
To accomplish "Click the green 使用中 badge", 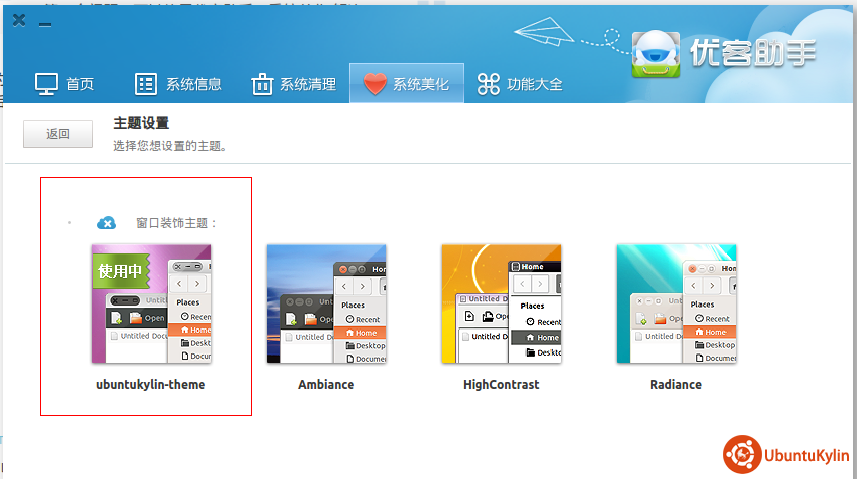I will tap(119, 270).
